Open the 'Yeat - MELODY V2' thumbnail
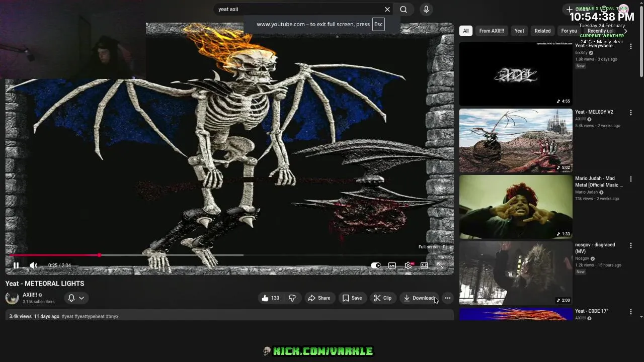 click(516, 140)
